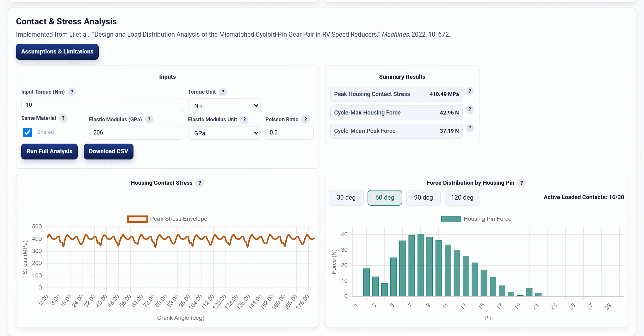Toggle Peak Stress Envelope legend item
Viewport: 644px width, 336px height.
[x=167, y=219]
